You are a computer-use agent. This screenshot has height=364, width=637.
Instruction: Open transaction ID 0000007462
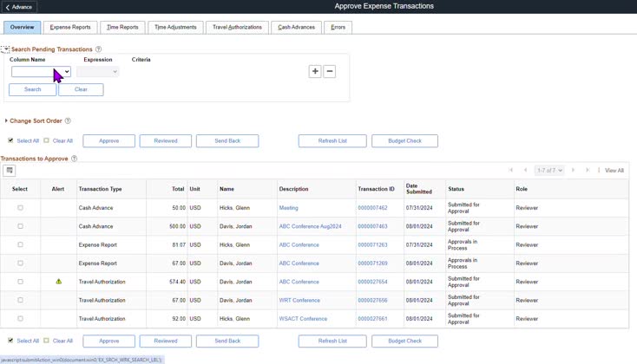click(x=372, y=208)
